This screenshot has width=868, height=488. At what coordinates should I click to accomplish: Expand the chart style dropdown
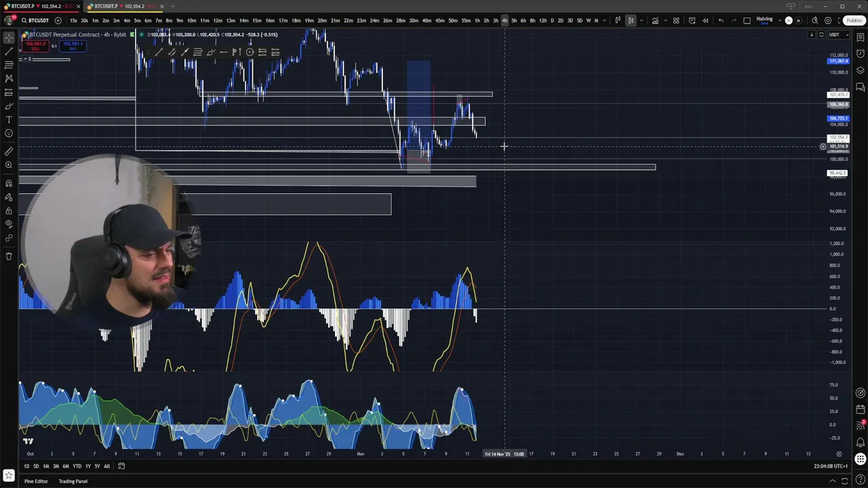coord(642,20)
